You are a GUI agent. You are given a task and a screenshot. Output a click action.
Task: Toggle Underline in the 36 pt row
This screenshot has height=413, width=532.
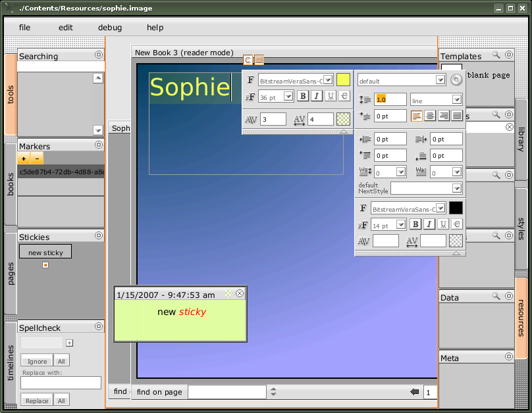tap(331, 96)
